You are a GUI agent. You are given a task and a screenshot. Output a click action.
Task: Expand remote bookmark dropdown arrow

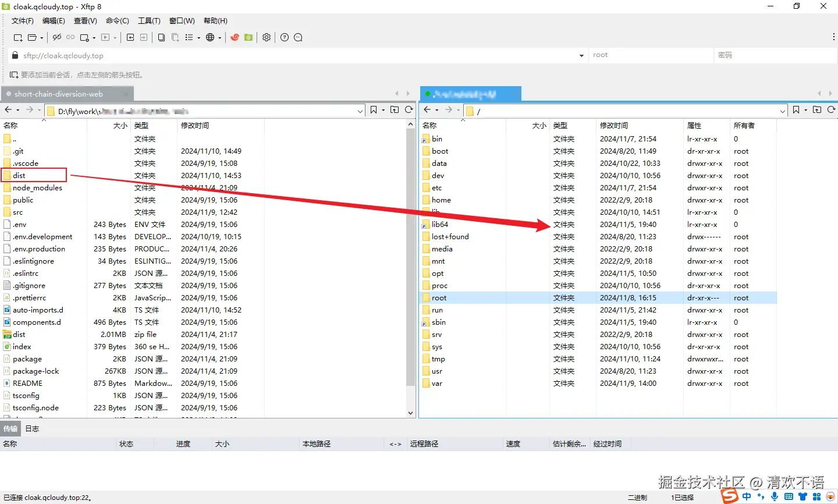(x=806, y=110)
